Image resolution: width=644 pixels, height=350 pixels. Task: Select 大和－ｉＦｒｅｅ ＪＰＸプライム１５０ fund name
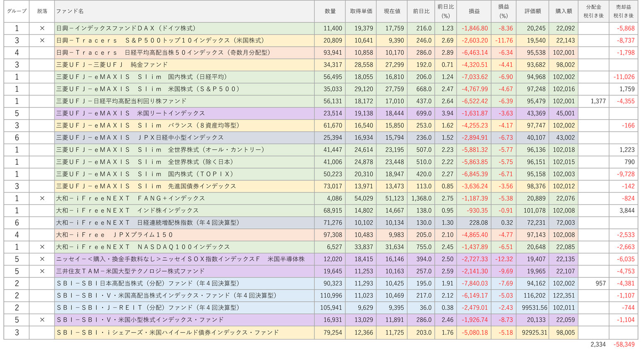[115, 235]
